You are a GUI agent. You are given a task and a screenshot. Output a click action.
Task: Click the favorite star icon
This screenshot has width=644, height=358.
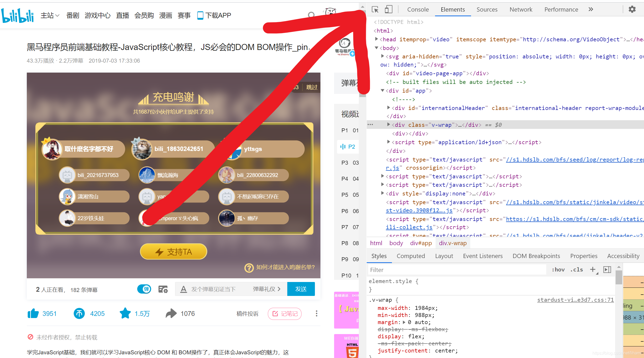[125, 313]
